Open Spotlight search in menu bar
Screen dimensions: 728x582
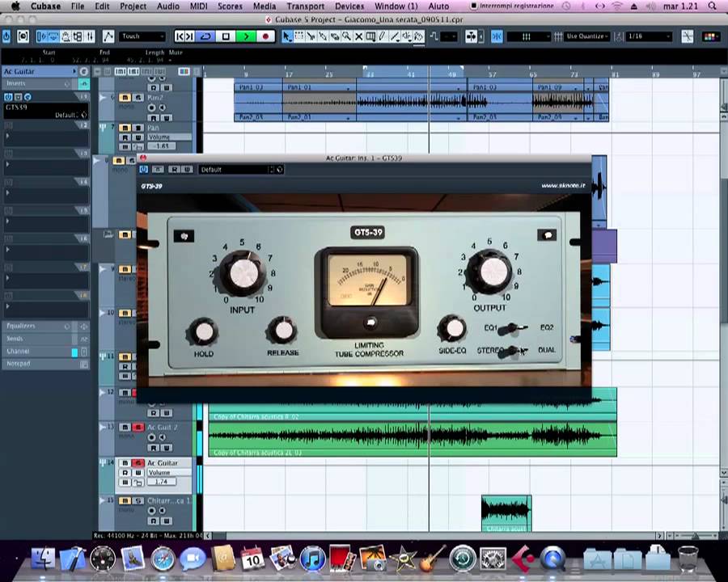[x=712, y=6]
